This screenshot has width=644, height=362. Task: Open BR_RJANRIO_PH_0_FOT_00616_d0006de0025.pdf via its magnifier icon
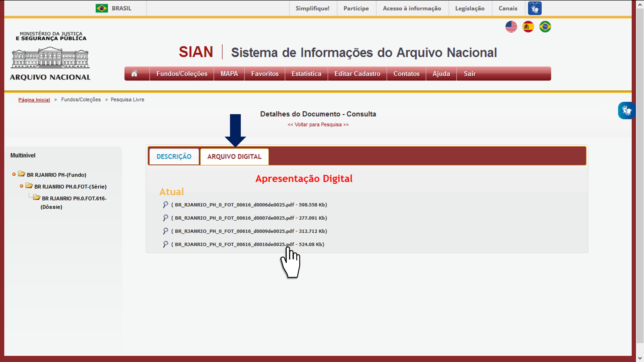coord(165,205)
